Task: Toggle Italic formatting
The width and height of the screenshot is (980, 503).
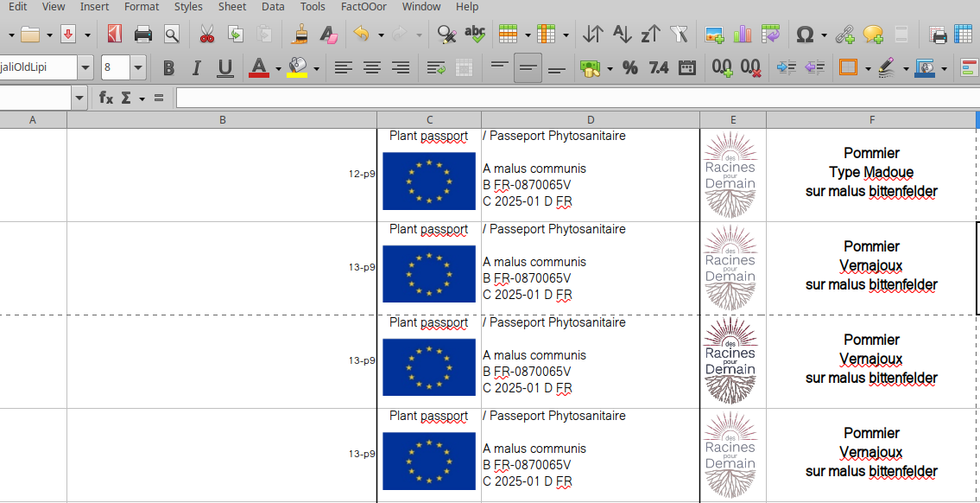Action: (x=196, y=67)
